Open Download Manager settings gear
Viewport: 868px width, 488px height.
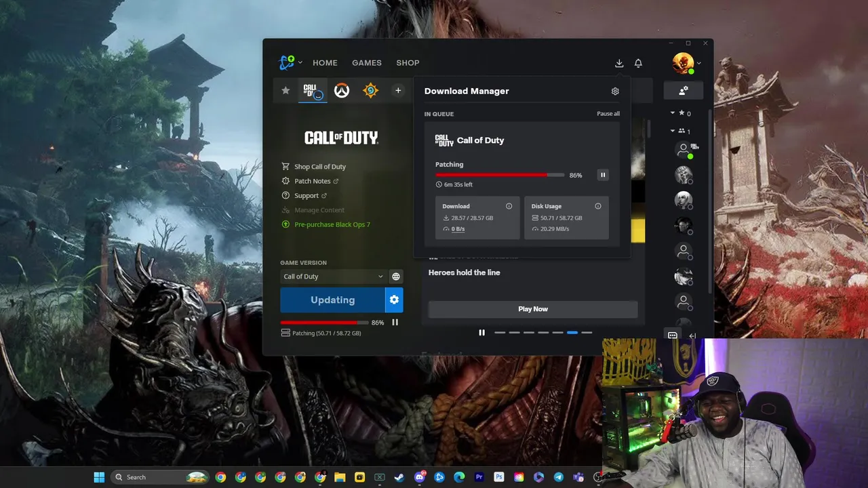[615, 91]
